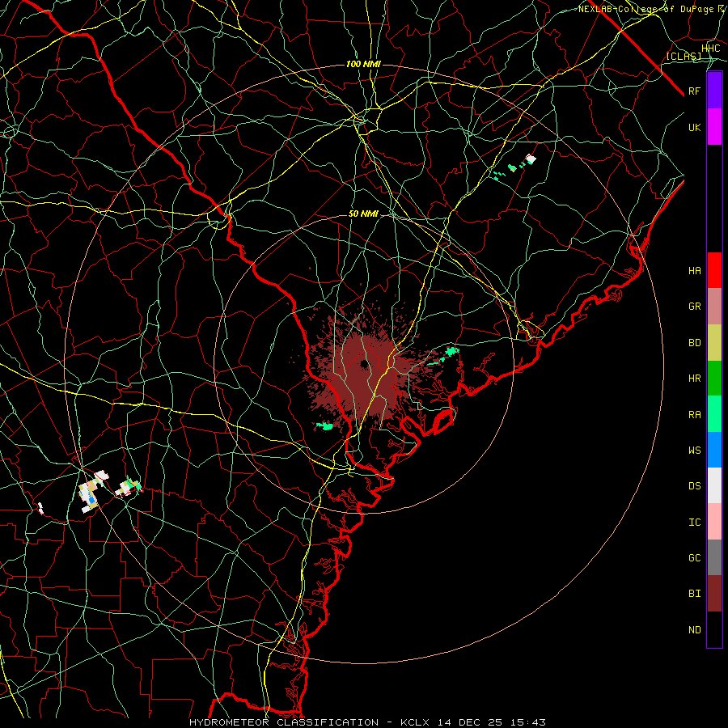This screenshot has width=728, height=728.
Task: Click the DS legend label
Action: point(694,486)
